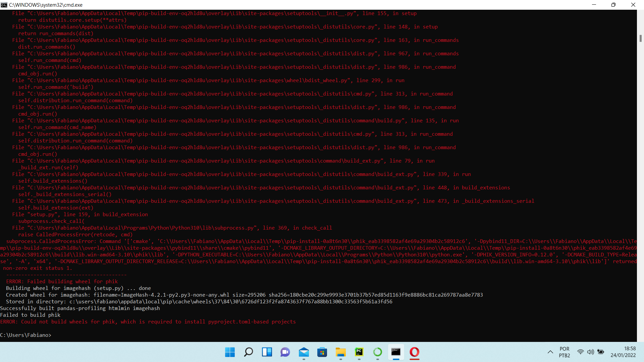Open the cmd.exe window system menu
The width and height of the screenshot is (644, 362).
point(4,5)
